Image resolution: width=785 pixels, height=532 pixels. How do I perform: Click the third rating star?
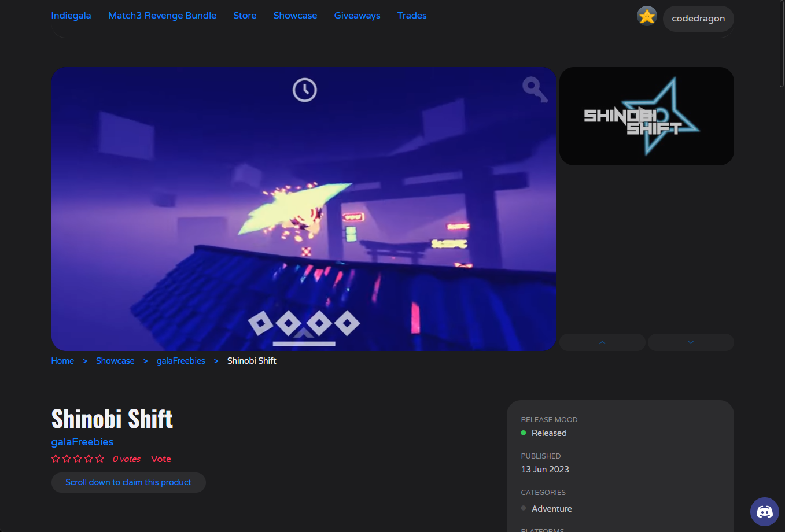click(x=78, y=459)
